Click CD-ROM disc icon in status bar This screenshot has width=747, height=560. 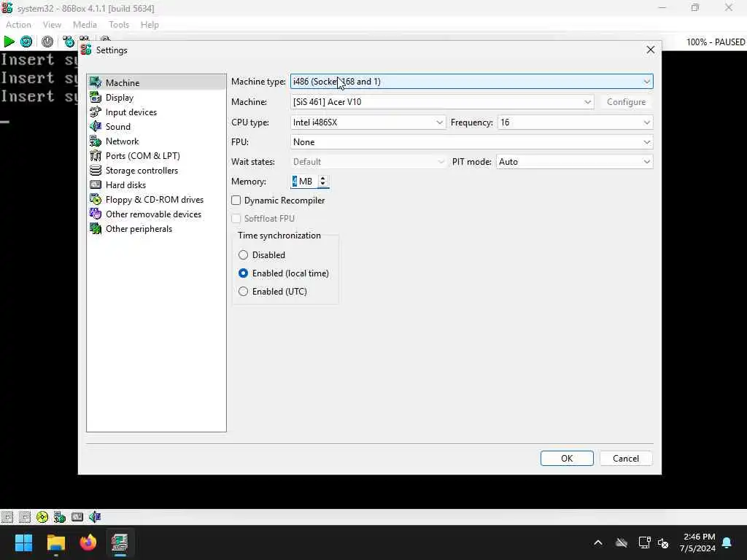click(x=42, y=517)
